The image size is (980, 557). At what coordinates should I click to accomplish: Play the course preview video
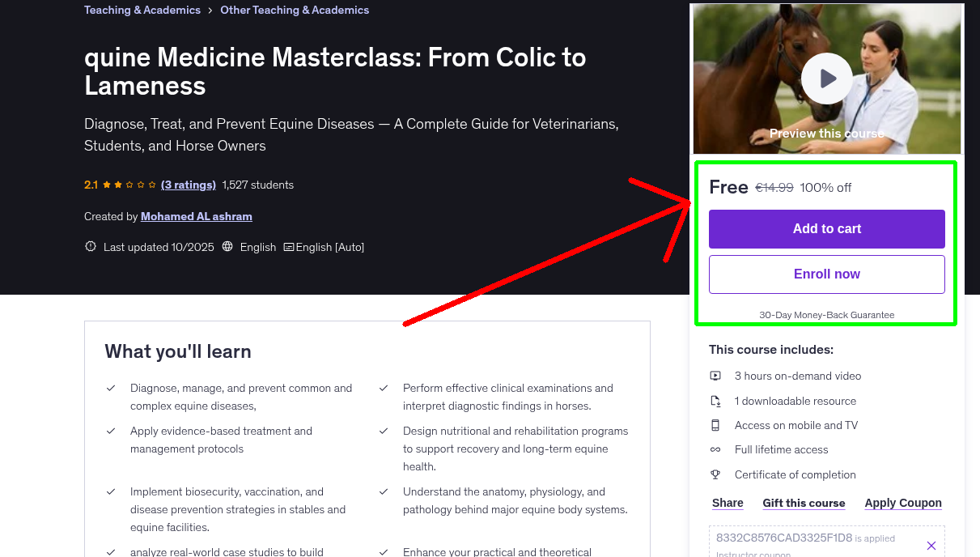point(826,78)
